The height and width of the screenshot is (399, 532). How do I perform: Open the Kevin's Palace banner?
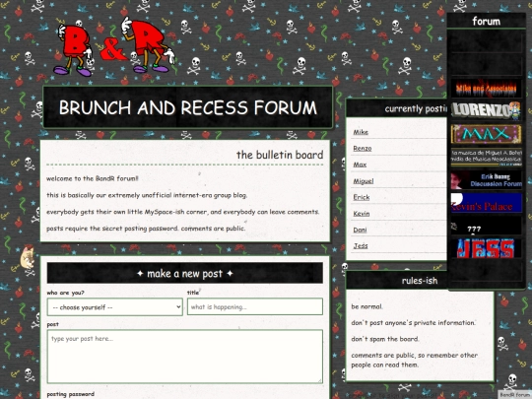(487, 203)
